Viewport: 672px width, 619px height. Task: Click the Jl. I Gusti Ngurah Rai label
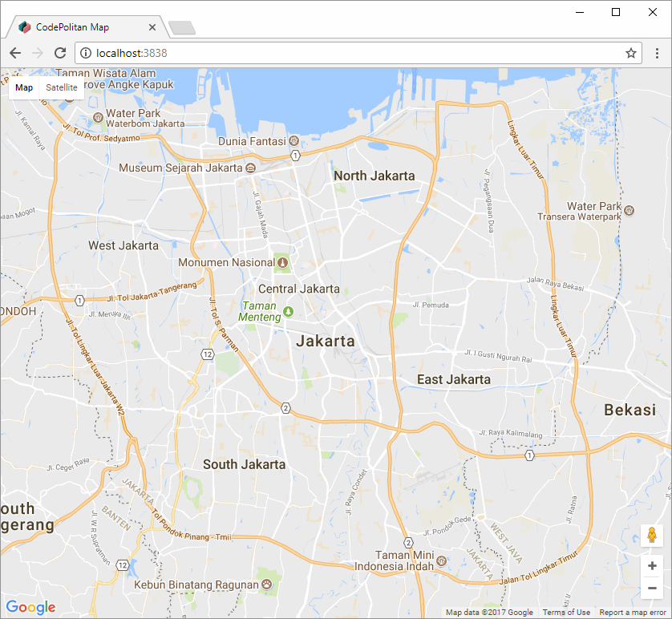coord(499,355)
